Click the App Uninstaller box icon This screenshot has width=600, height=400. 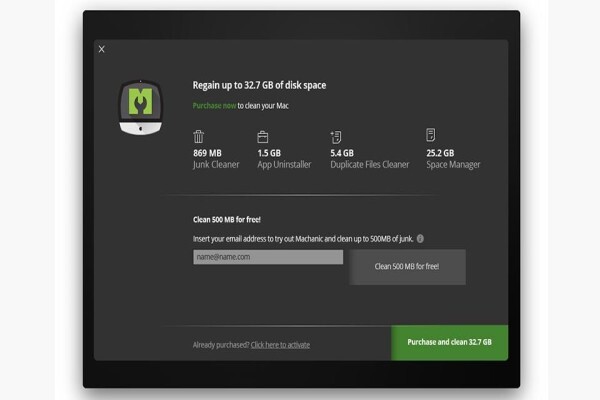(263, 137)
